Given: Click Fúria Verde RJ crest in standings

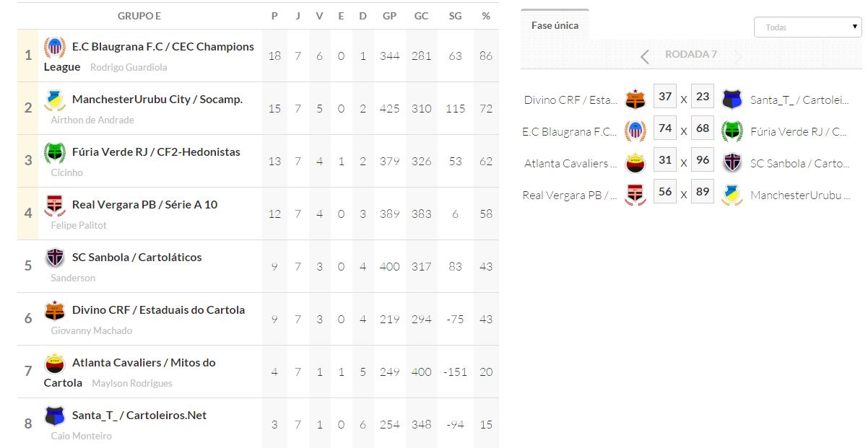Looking at the screenshot, I should 55,153.
